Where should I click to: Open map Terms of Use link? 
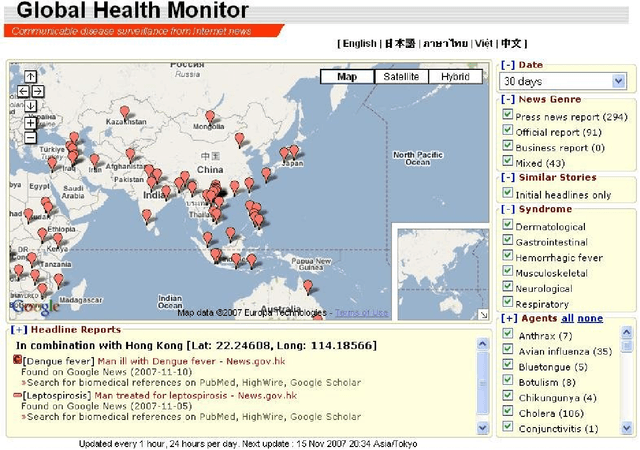(361, 313)
